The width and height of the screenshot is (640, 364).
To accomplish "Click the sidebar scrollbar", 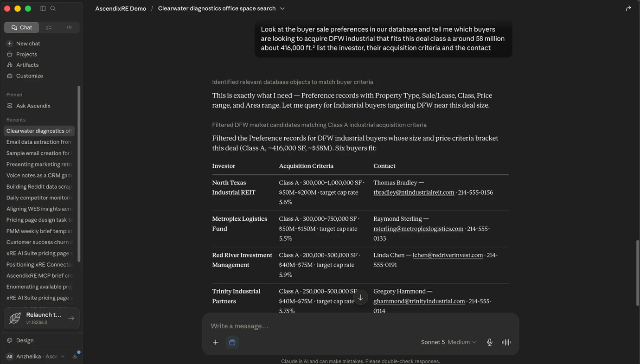I will click(79, 174).
